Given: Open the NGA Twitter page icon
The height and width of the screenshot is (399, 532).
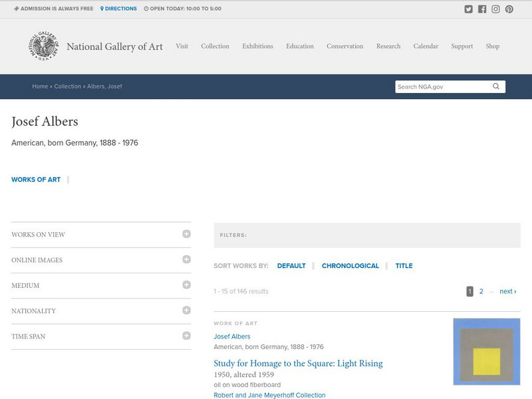Looking at the screenshot, I should (x=469, y=9).
